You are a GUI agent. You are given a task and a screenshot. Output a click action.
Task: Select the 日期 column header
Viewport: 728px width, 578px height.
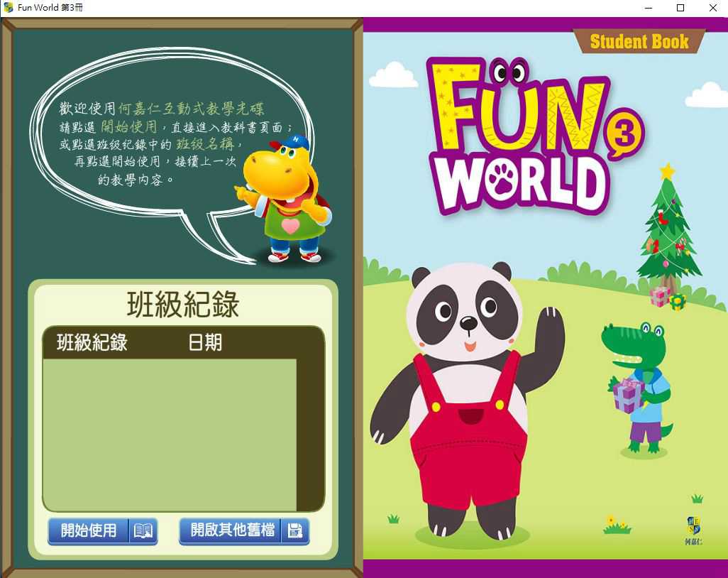point(205,343)
